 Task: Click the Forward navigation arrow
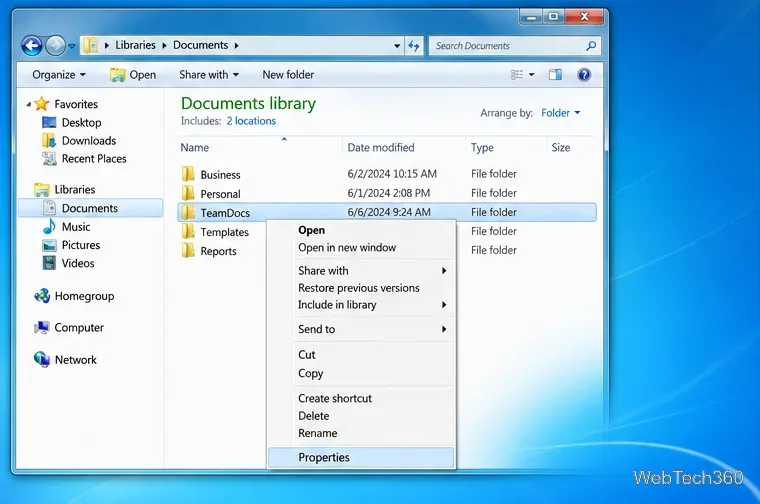(55, 46)
